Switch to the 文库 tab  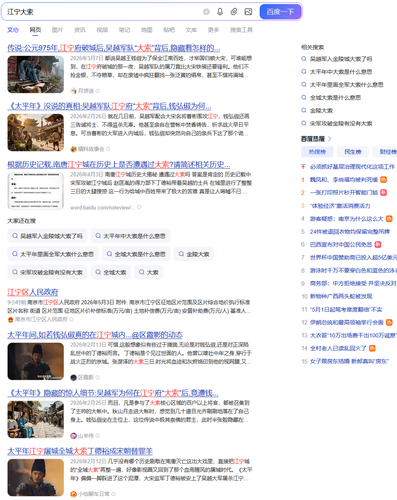[x=191, y=30]
